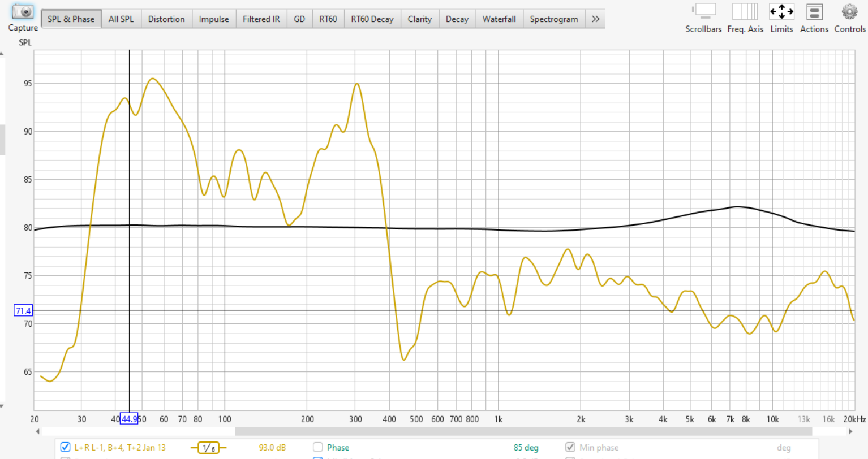Open the Clarity tab
This screenshot has width=868, height=459.
tap(420, 19)
